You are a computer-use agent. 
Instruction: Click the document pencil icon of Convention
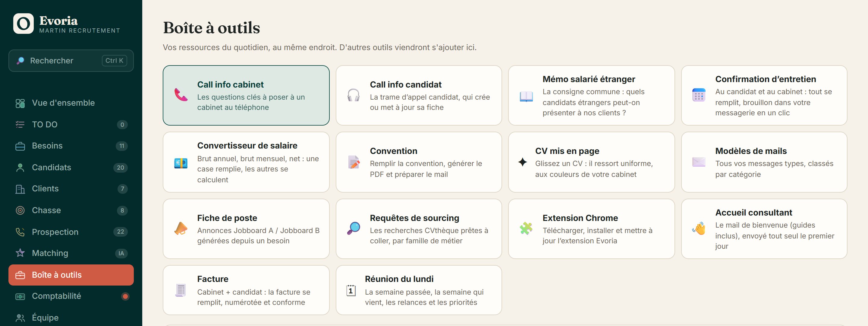coord(354,162)
